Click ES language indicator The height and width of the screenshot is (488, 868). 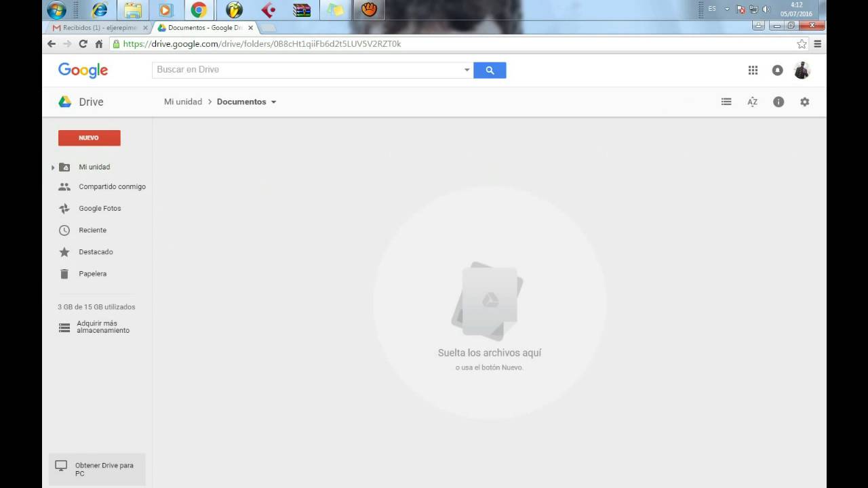tap(712, 9)
